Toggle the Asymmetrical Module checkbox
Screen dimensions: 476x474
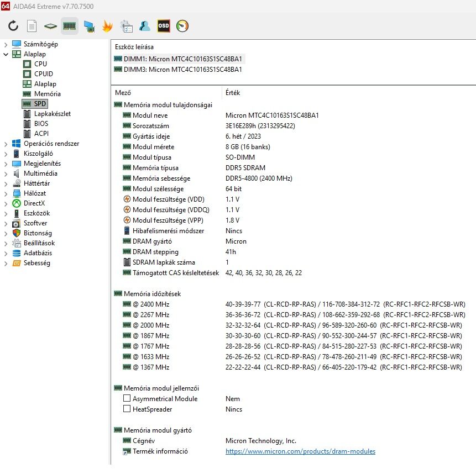tap(127, 398)
